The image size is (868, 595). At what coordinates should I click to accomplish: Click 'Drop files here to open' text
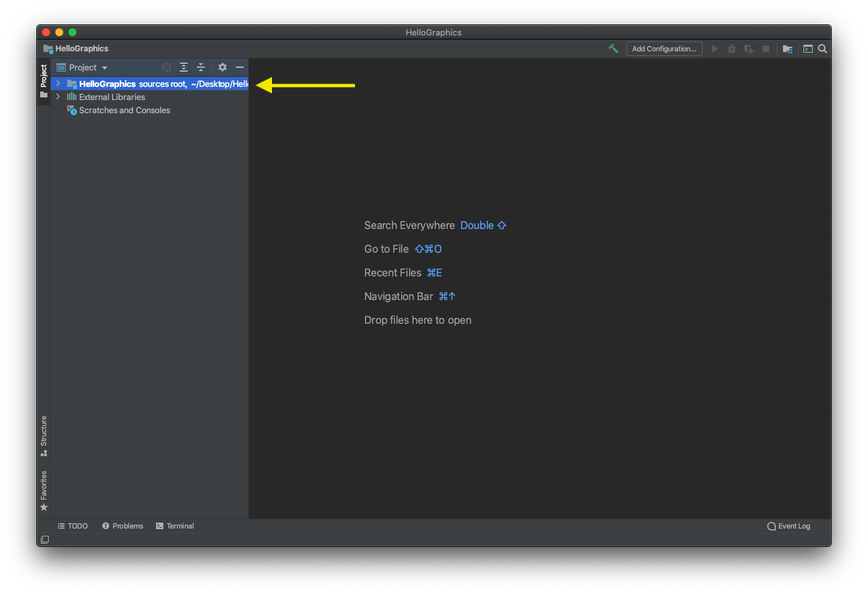(x=418, y=320)
